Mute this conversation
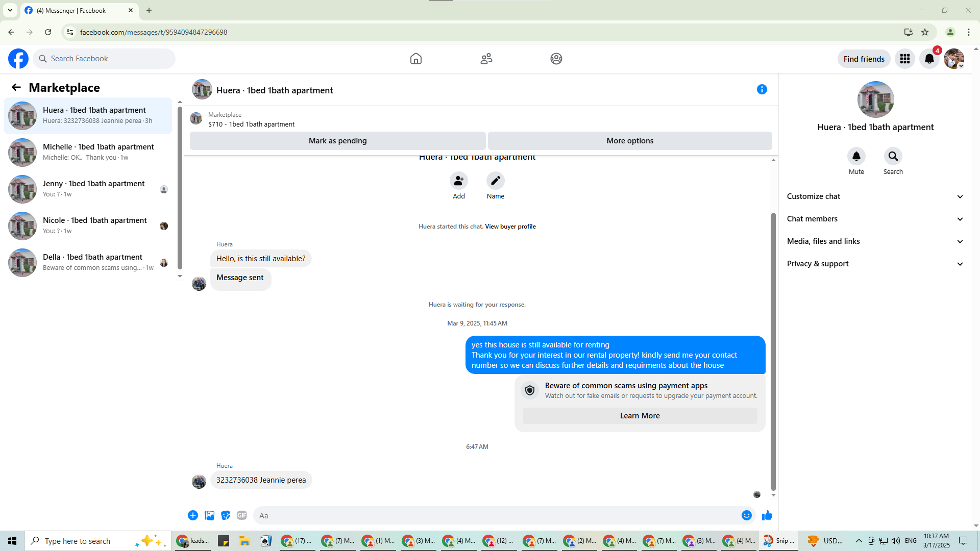Image resolution: width=980 pixels, height=551 pixels. tap(856, 156)
